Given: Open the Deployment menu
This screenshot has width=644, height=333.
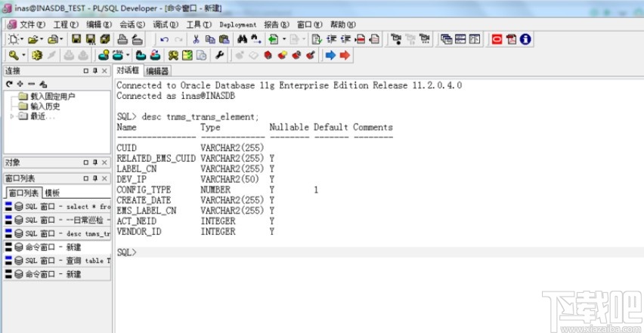Looking at the screenshot, I should [x=238, y=25].
